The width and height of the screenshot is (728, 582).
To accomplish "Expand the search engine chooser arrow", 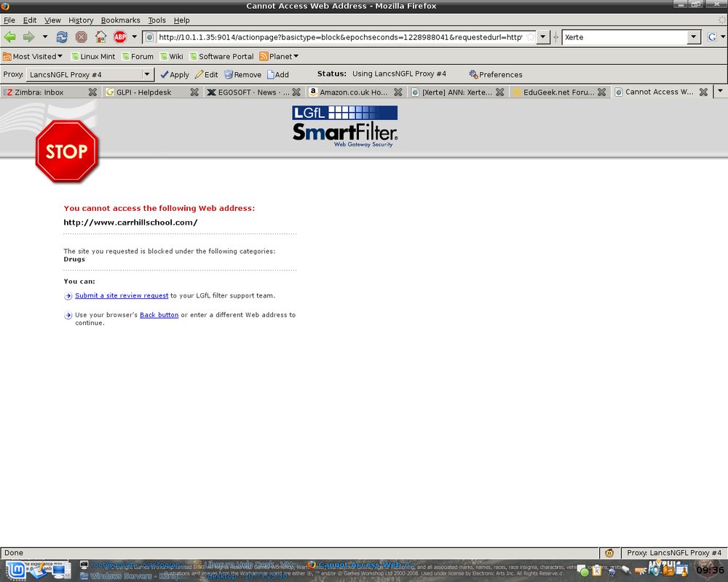I will (x=722, y=36).
